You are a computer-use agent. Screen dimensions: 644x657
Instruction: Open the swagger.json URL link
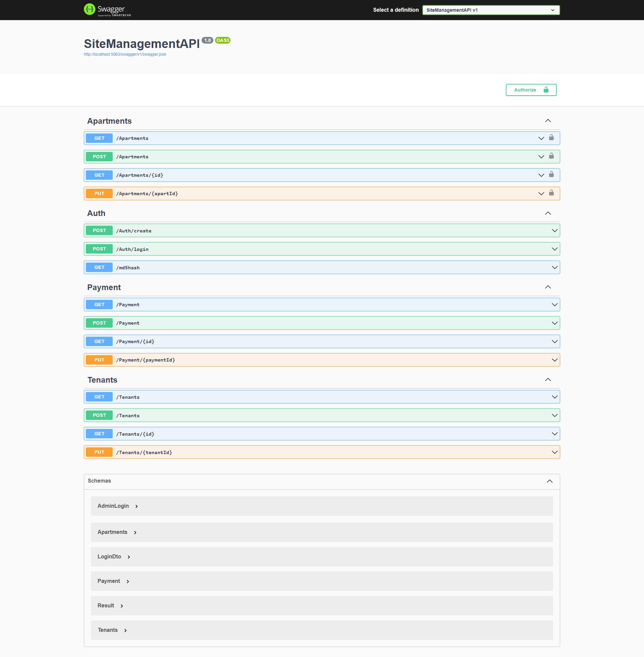(125, 54)
